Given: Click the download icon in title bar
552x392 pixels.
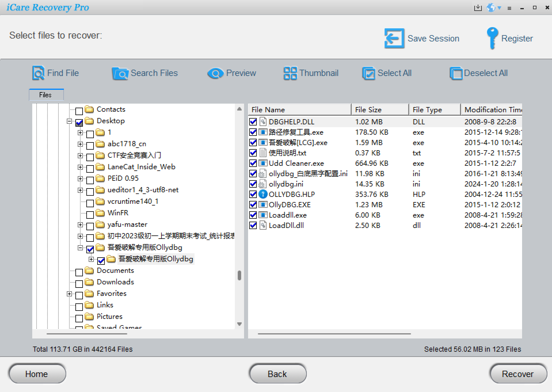Looking at the screenshot, I should click(x=477, y=7).
